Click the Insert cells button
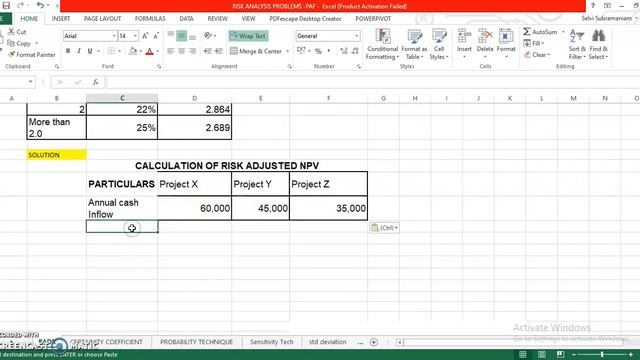This screenshot has width=640, height=360. pyautogui.click(x=464, y=43)
